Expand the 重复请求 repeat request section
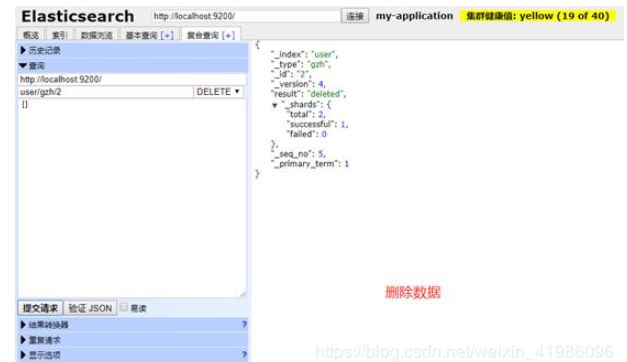Image resolution: width=627 pixels, height=362 pixels. click(x=132, y=340)
